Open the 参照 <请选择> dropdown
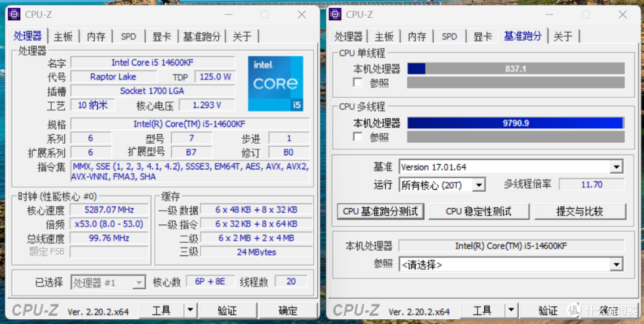Screen dimensions: 644x324 click(x=617, y=264)
